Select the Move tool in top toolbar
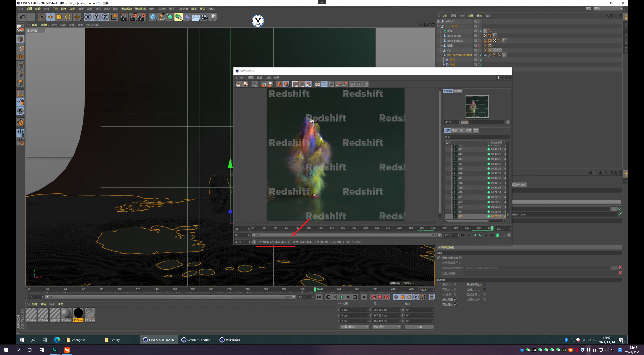The width and height of the screenshot is (644, 355). [x=51, y=17]
